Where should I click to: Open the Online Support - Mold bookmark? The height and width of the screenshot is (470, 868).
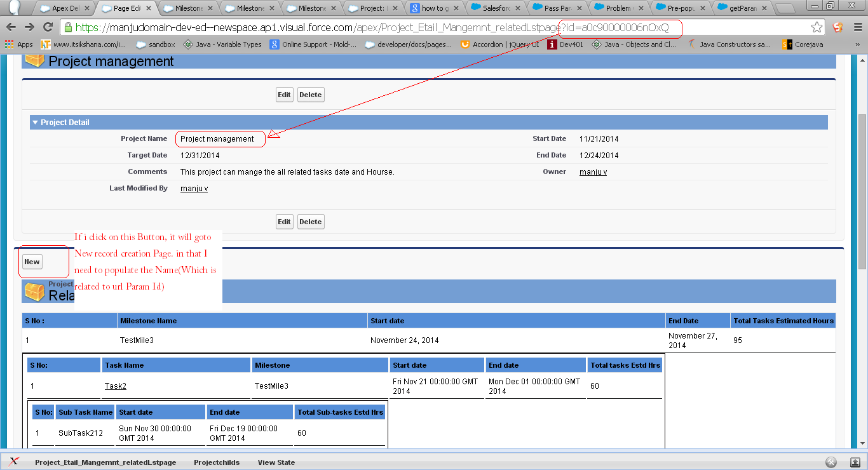[x=313, y=44]
